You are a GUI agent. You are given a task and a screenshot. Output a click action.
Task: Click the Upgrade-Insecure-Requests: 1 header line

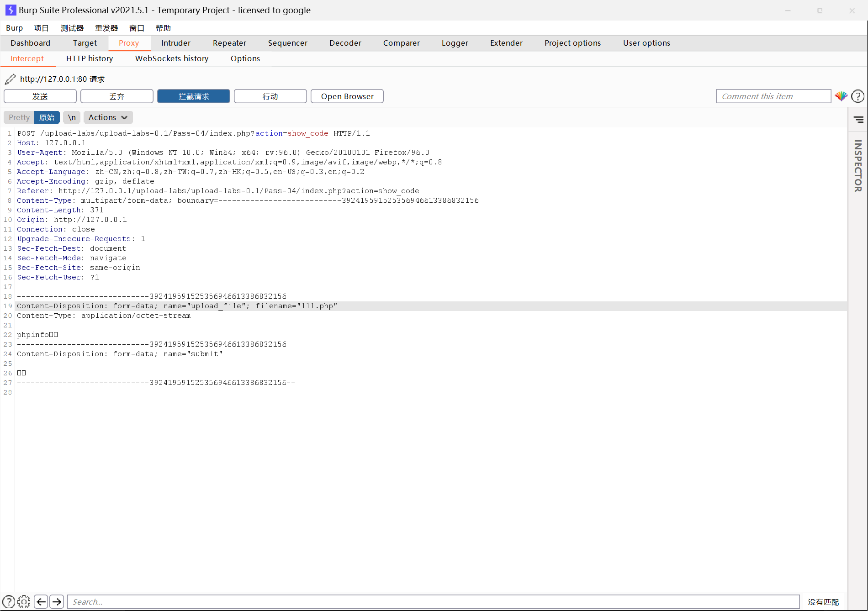81,239
